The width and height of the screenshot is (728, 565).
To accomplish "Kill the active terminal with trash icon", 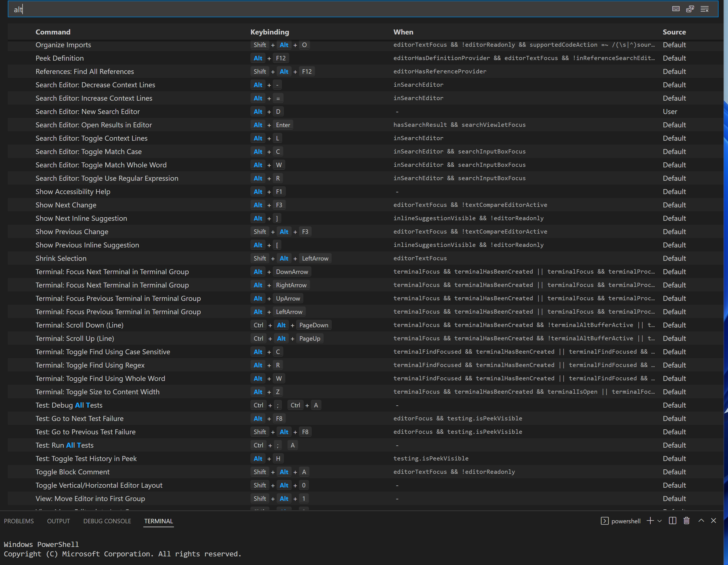I will (686, 521).
